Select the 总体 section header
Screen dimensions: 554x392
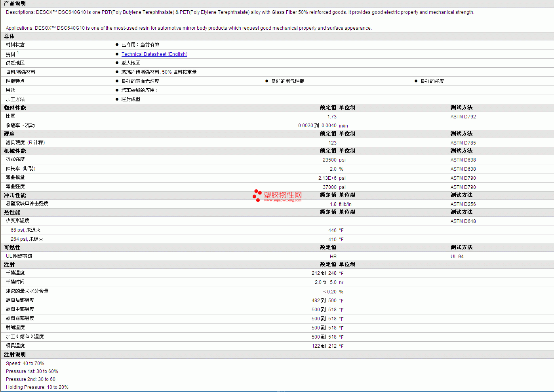[x=10, y=36]
